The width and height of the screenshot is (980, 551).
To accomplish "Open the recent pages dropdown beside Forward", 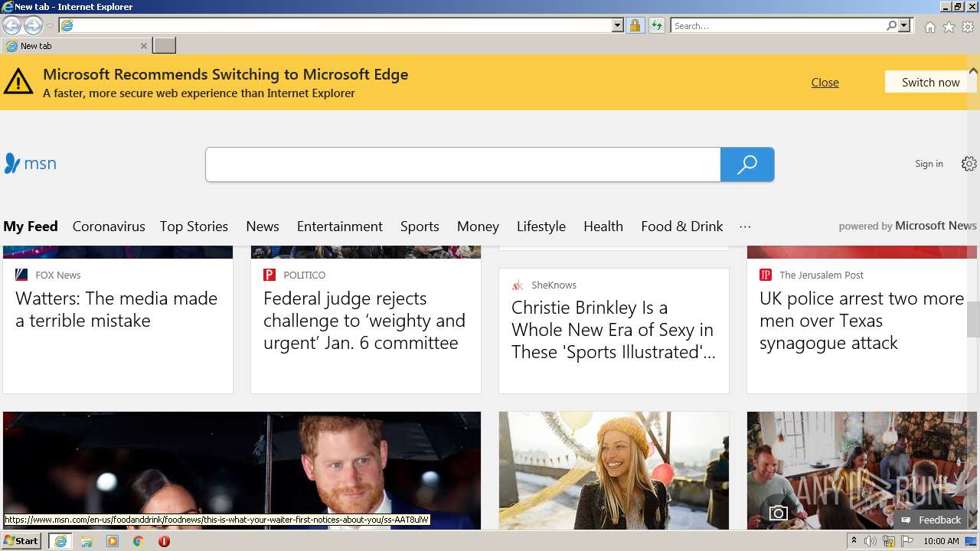I will [50, 25].
